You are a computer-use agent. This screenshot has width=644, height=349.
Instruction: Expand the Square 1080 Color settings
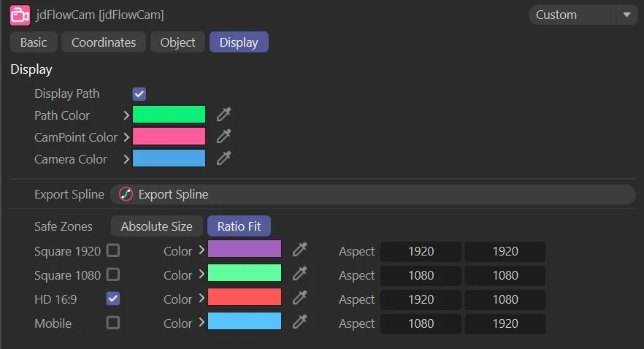(x=202, y=275)
